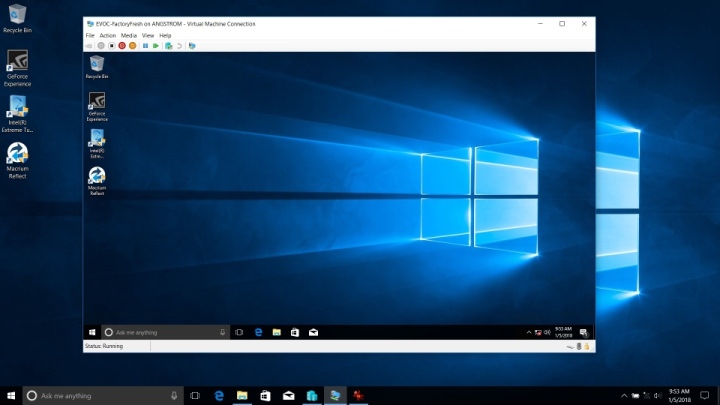This screenshot has height=405, width=720.
Task: Click the Status: Running text
Action: click(104, 346)
